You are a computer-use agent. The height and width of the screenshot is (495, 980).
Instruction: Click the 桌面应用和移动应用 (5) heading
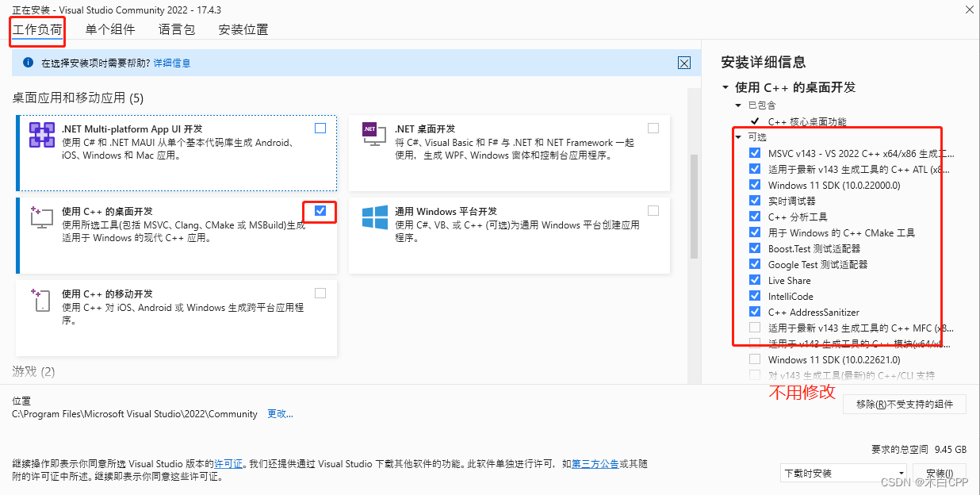click(x=78, y=98)
